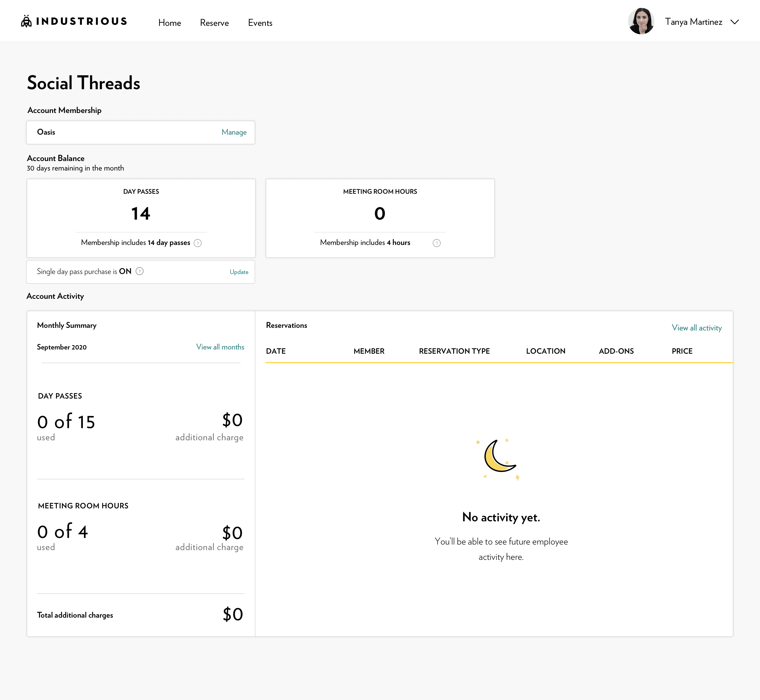Click the Oasis membership name
This screenshot has height=700, width=760.
click(x=46, y=132)
